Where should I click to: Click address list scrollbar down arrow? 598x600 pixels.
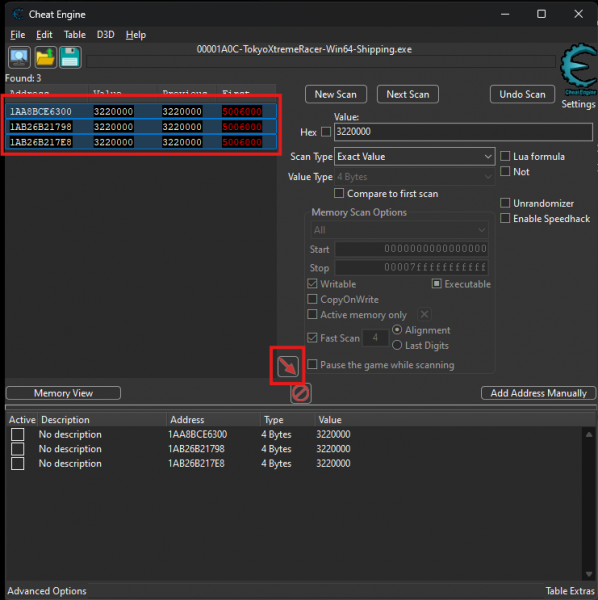(x=589, y=574)
